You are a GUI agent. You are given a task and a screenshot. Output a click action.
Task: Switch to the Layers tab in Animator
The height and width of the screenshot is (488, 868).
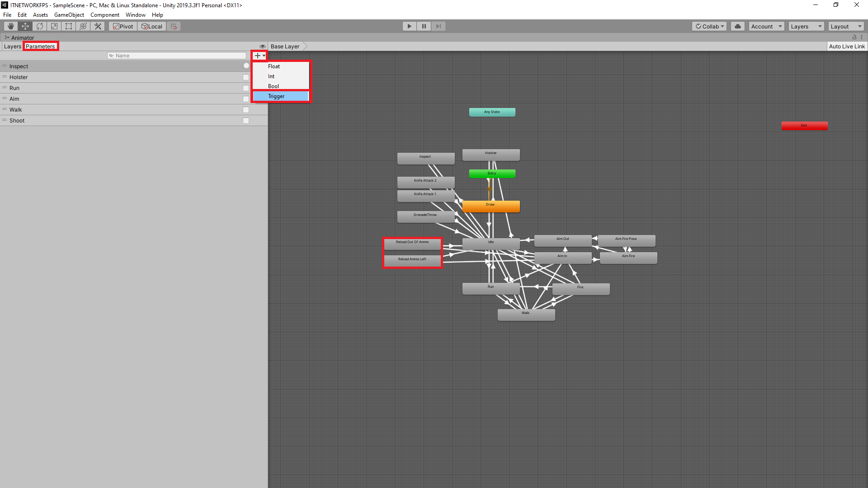coord(12,46)
